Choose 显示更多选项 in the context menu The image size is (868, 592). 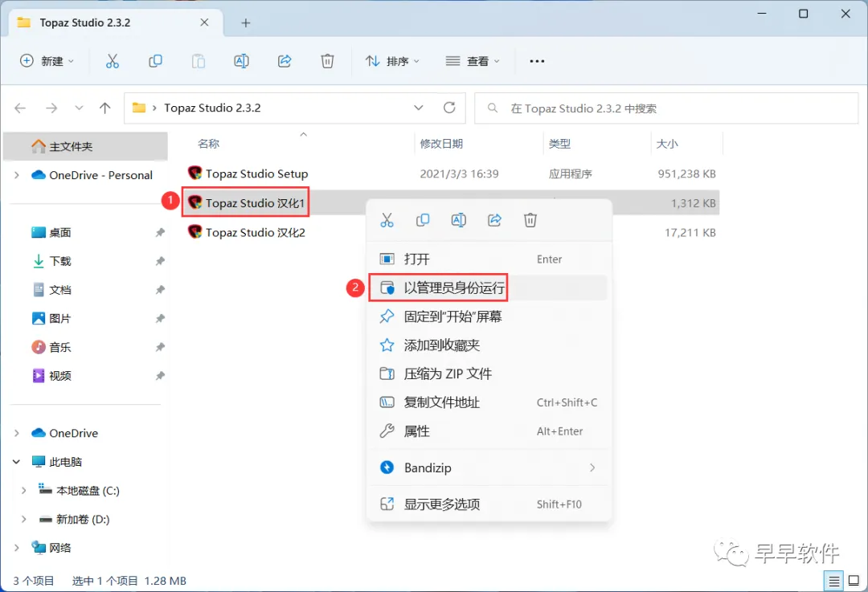(489, 504)
